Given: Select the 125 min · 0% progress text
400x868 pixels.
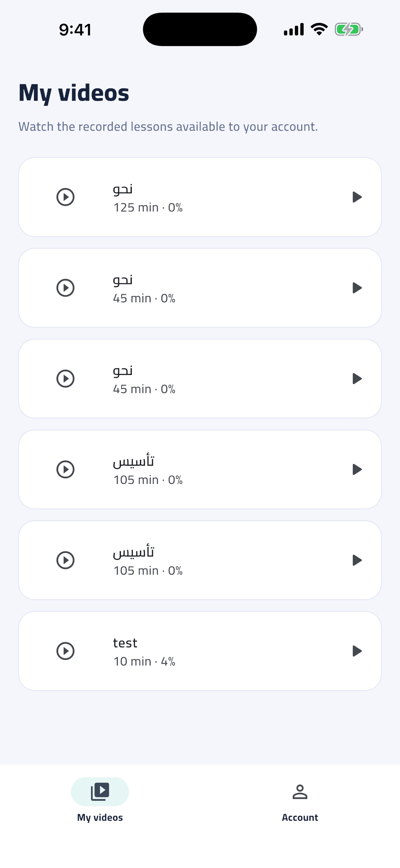Looking at the screenshot, I should click(x=148, y=208).
